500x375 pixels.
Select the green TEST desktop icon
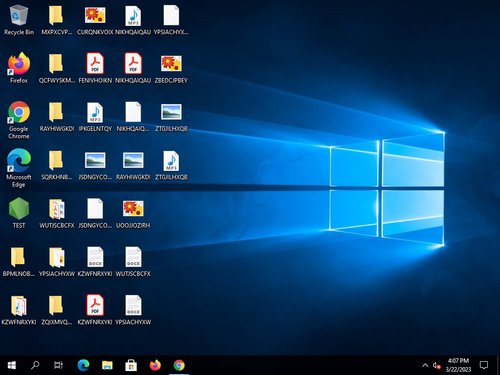pyautogui.click(x=19, y=213)
